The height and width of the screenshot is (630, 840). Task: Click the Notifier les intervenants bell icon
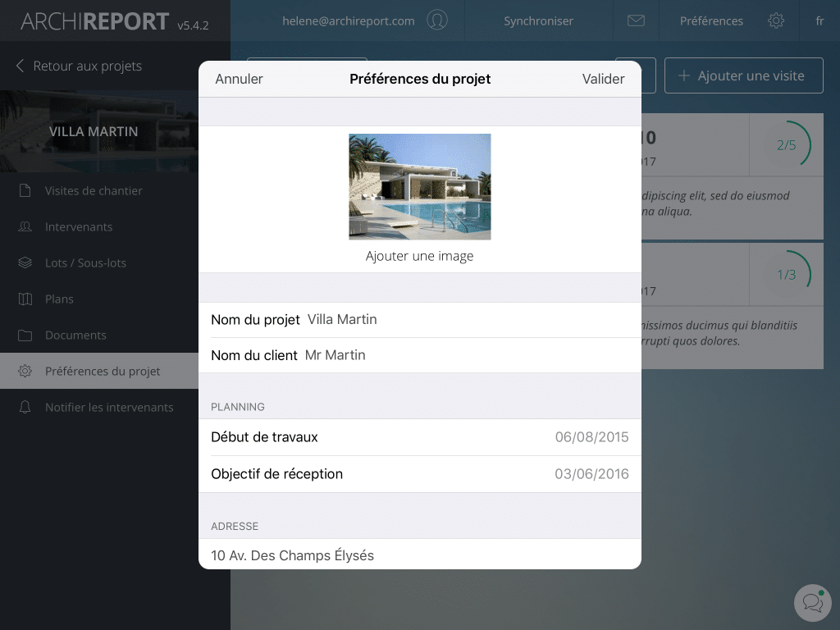pos(25,407)
